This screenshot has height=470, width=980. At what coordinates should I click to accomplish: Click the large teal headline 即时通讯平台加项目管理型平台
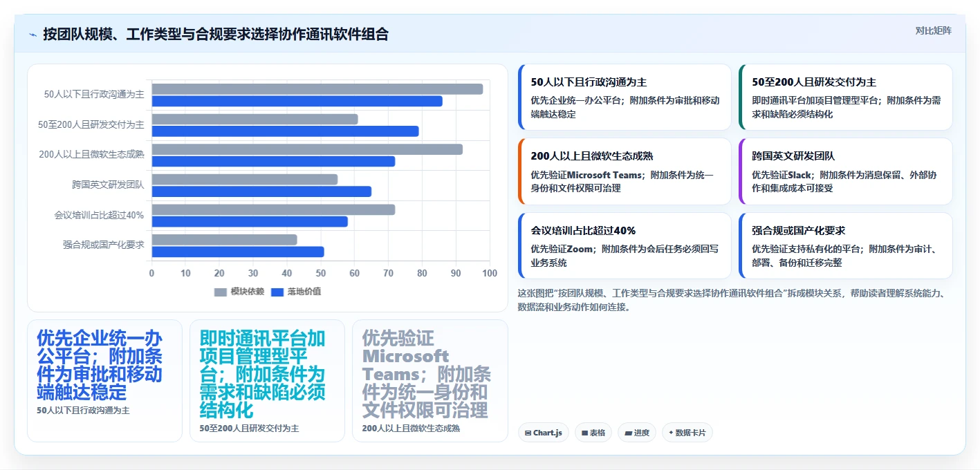click(x=263, y=374)
